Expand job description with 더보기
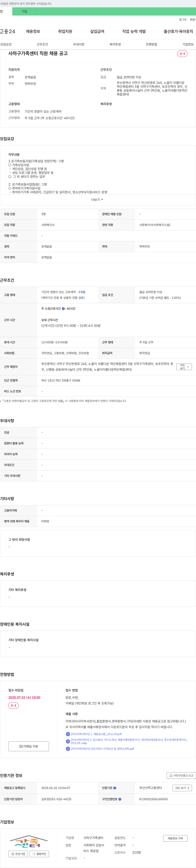 pyautogui.click(x=97, y=199)
